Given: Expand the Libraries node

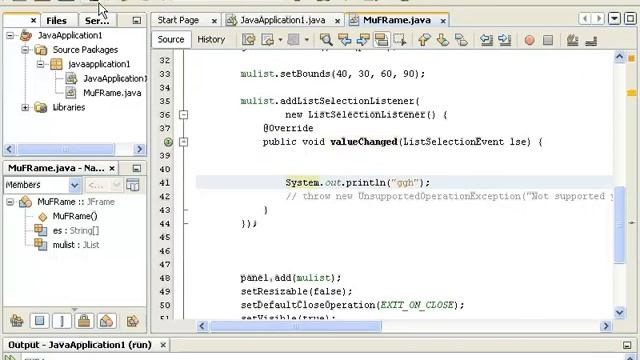Looking at the screenshot, I should tap(25, 107).
